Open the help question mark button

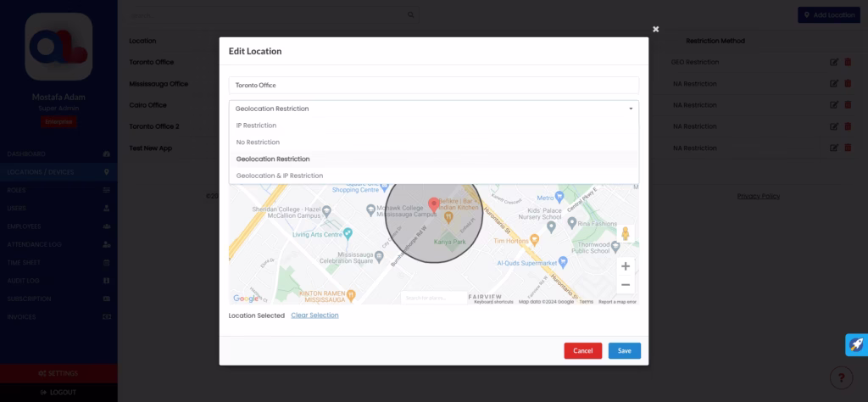[x=842, y=378]
